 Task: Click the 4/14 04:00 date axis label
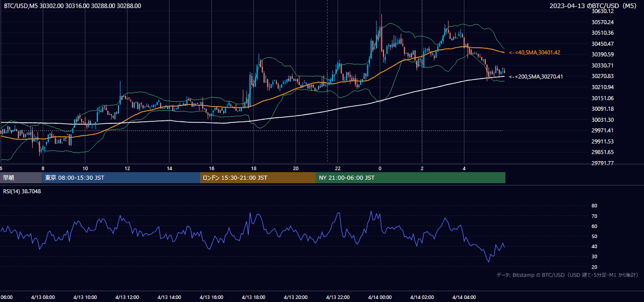464,297
